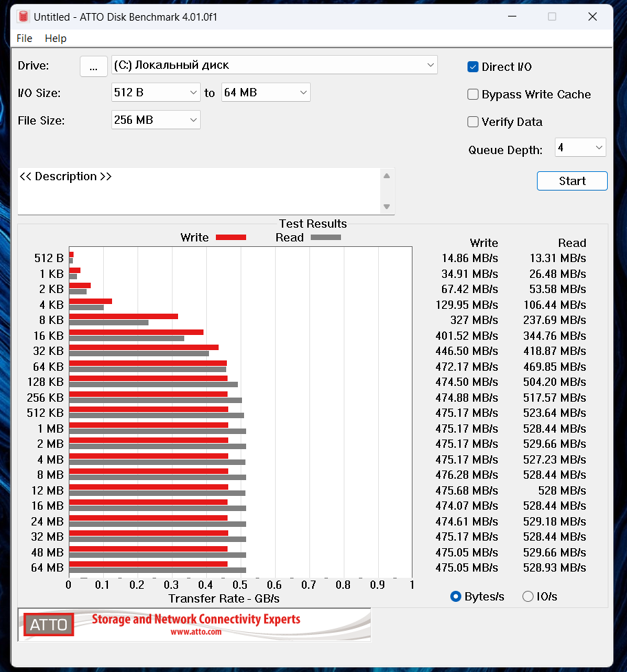
Task: Click the red Write legend swatch
Action: (231, 237)
